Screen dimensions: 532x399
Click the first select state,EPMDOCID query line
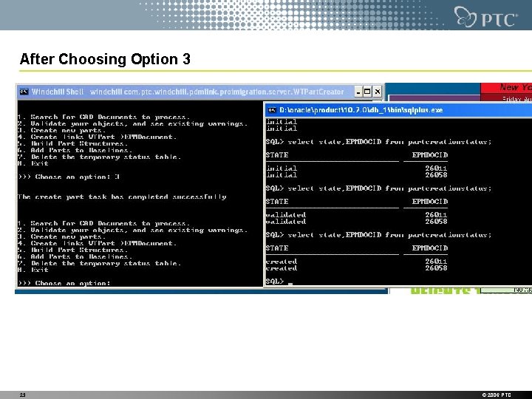coord(378,142)
